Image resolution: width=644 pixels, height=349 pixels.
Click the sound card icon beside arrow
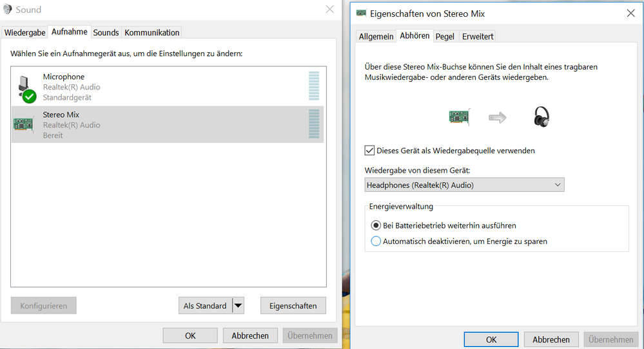458,117
